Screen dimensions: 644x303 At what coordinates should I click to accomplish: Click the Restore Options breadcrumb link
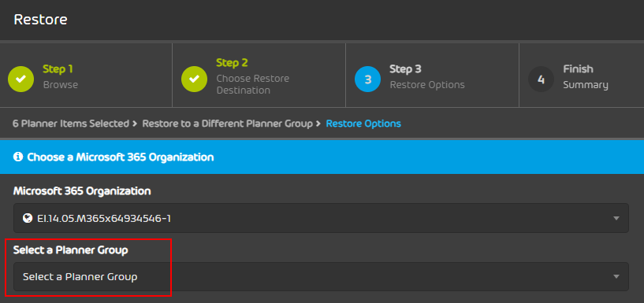pos(363,124)
